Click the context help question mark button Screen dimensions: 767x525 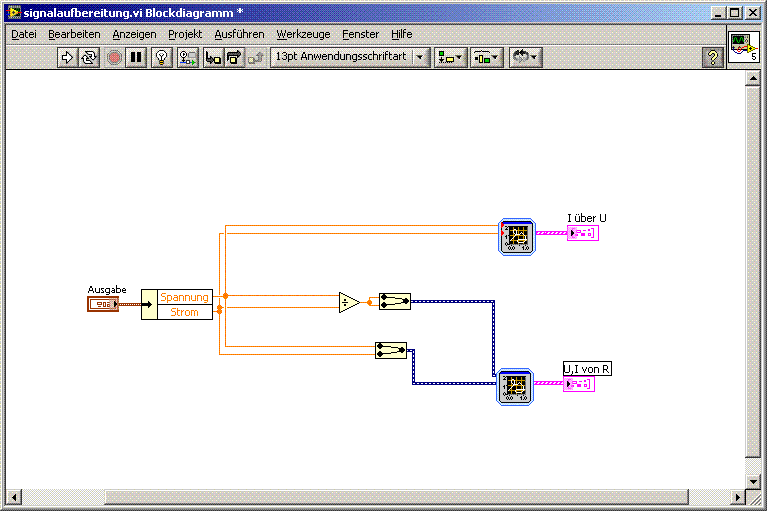click(712, 58)
